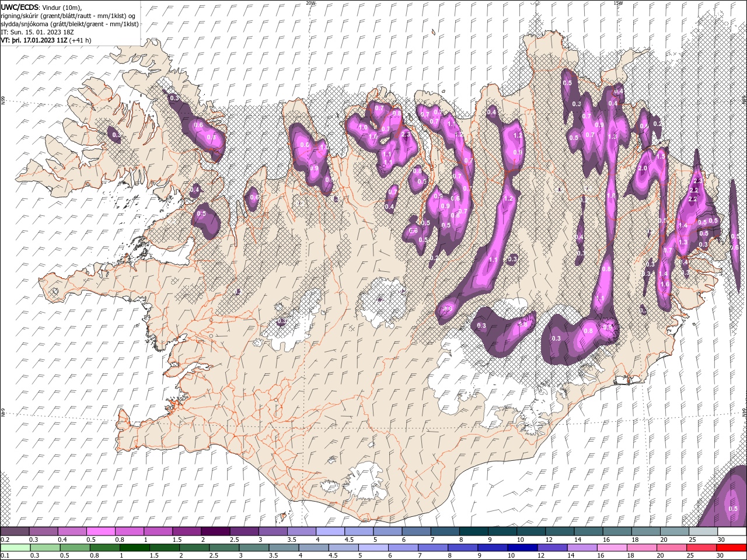Click the 'UWC/ECDS' title text

[x=20, y=6]
